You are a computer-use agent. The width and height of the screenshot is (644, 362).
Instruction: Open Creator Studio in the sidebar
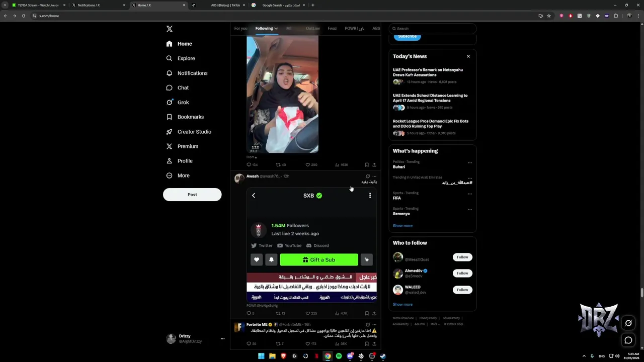[x=189, y=132]
